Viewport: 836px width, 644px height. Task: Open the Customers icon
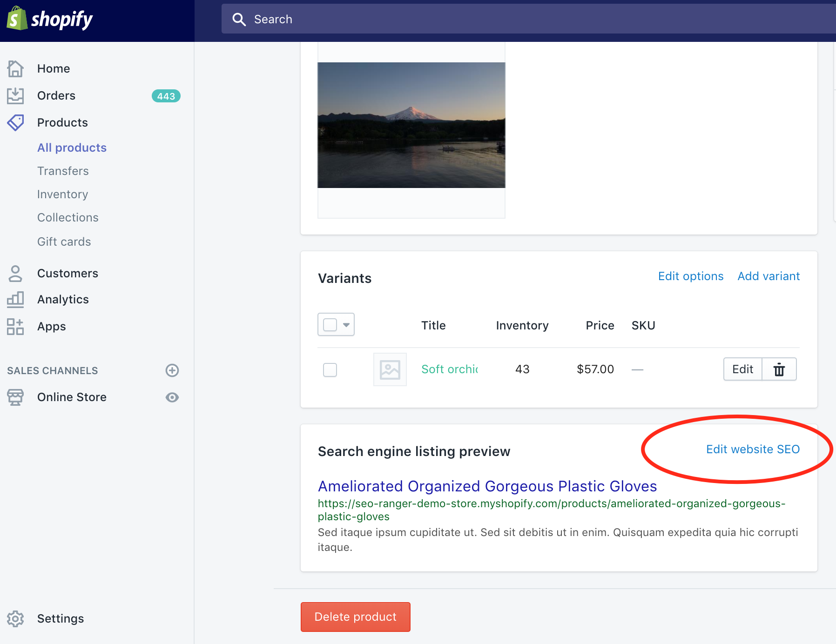pos(15,274)
